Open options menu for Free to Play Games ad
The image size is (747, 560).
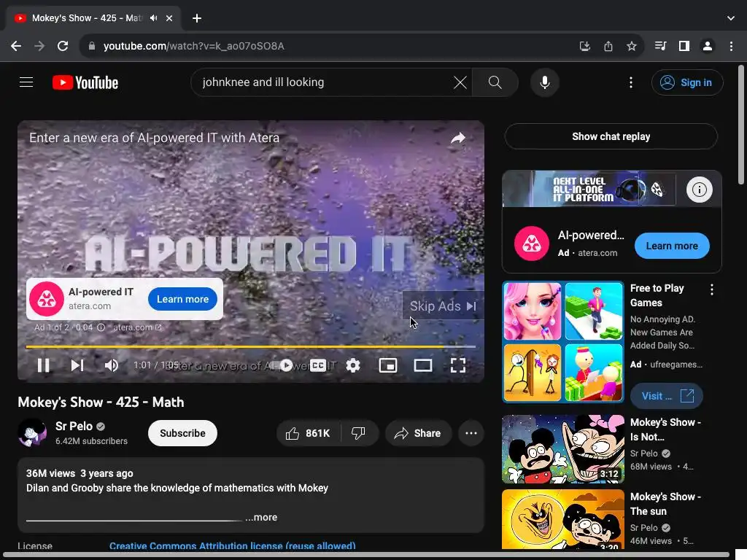coord(712,289)
